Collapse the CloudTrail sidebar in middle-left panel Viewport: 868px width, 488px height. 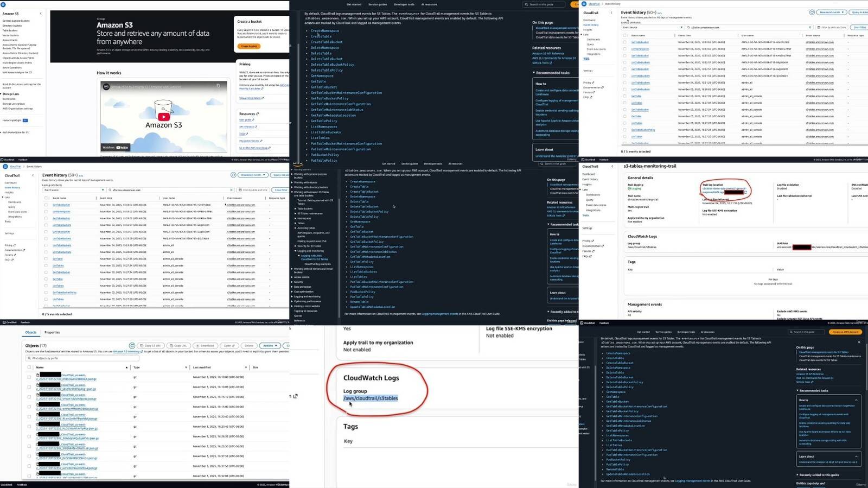pos(33,175)
